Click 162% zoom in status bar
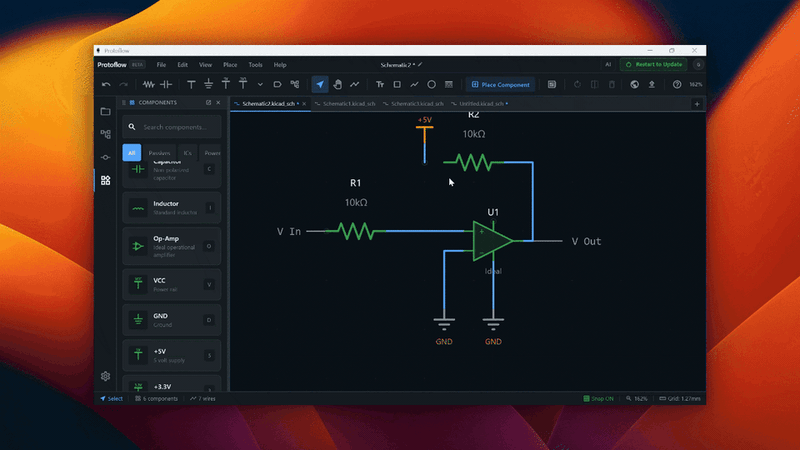Image resolution: width=800 pixels, height=450 pixels. click(637, 398)
